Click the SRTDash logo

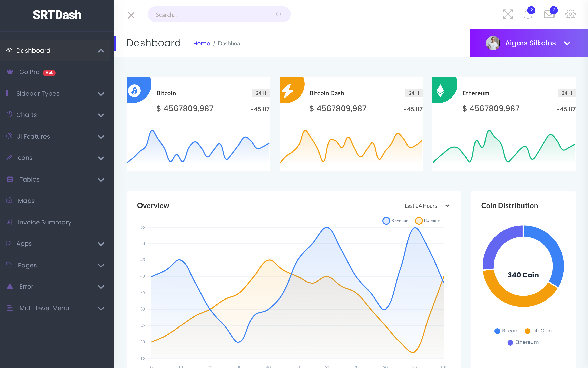pos(57,15)
